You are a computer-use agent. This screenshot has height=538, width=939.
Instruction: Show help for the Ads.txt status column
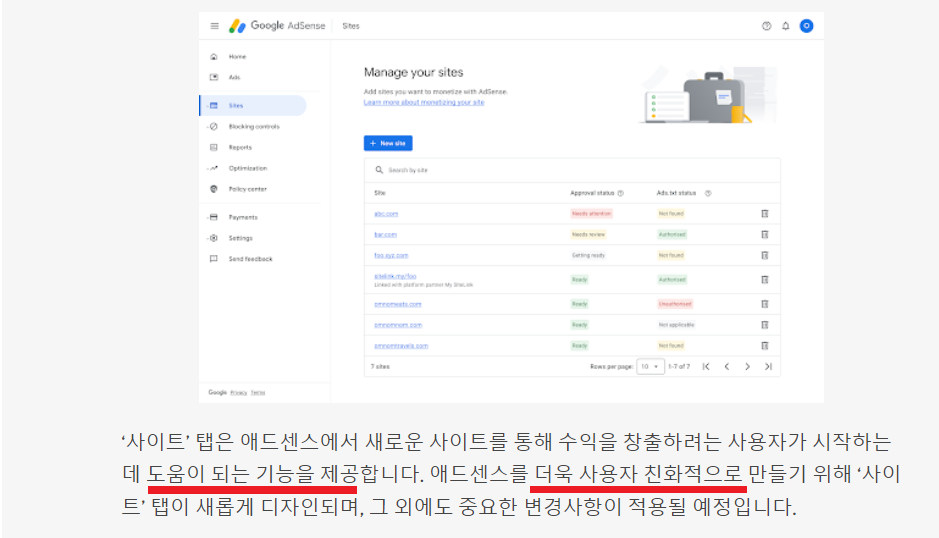(708, 193)
